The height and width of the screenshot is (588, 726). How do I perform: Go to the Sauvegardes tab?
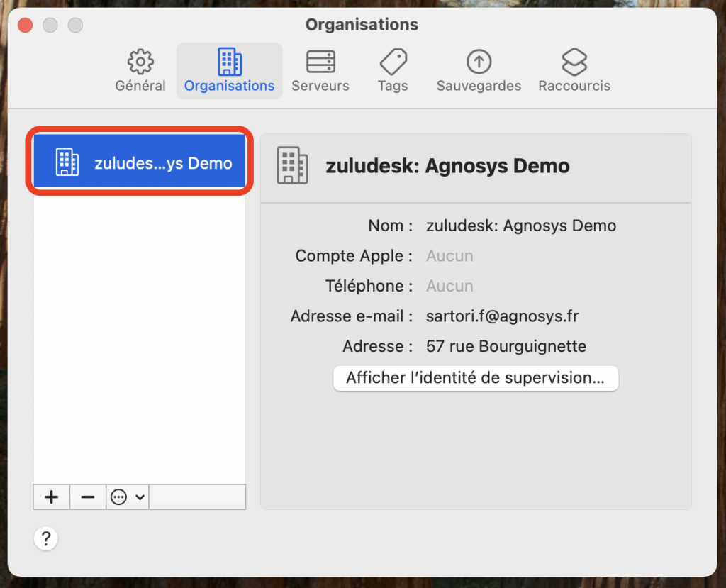tap(479, 71)
